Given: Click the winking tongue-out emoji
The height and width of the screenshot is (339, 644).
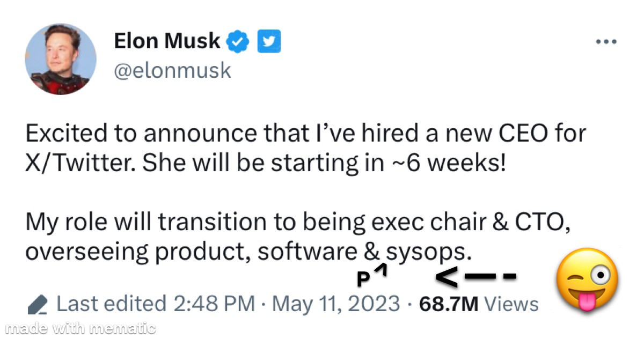Looking at the screenshot, I should coord(588,279).
